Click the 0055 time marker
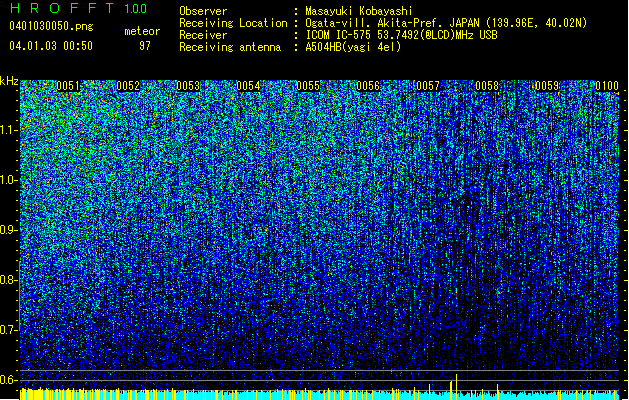 (308, 86)
